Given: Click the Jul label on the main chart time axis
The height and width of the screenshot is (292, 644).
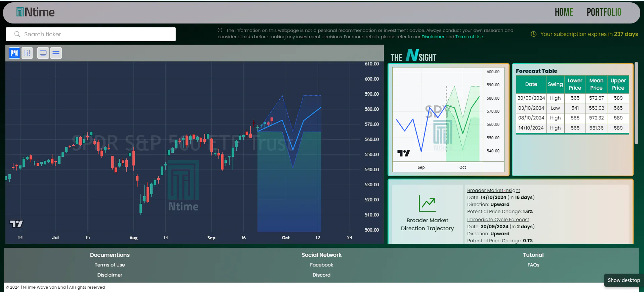Looking at the screenshot, I should pyautogui.click(x=55, y=238).
